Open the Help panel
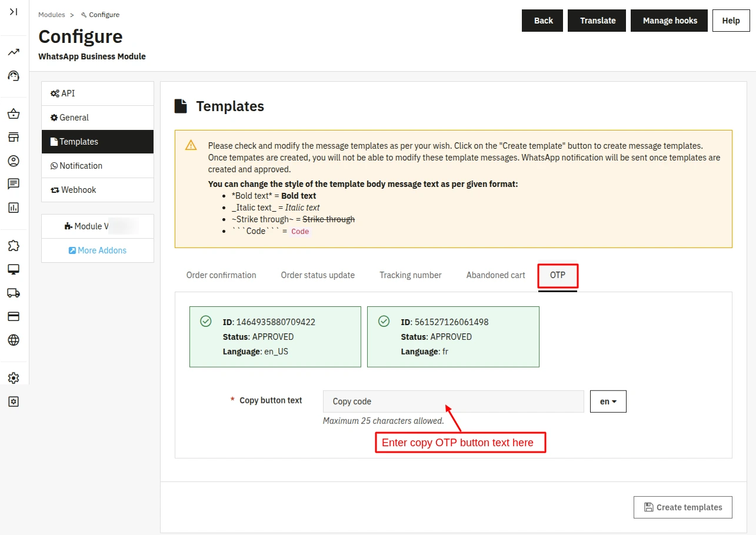Image resolution: width=756 pixels, height=535 pixels. 731,21
